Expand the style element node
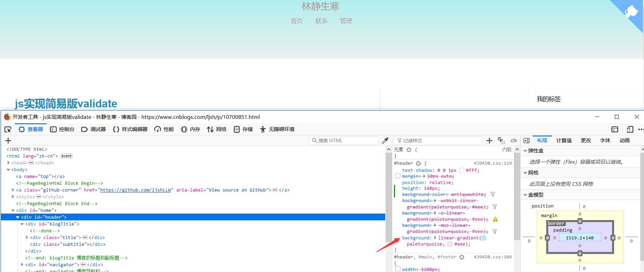This screenshot has height=272, width=644. coord(13,197)
